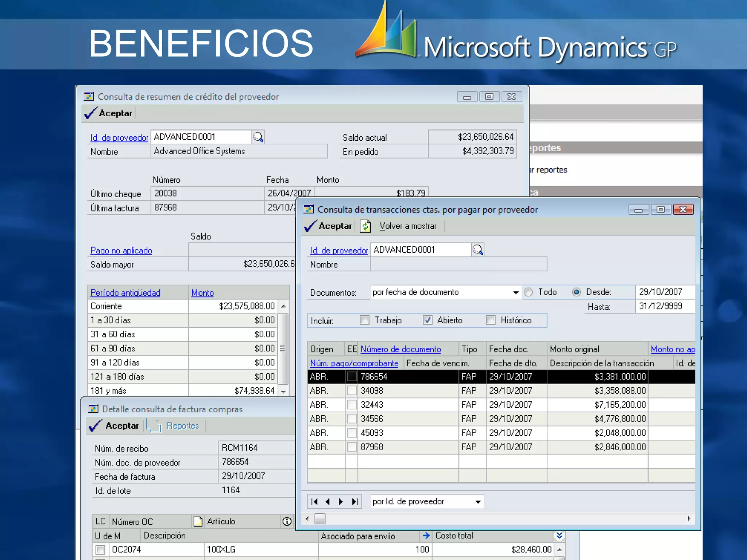Click the Volver a mostrar refresh icon
Image resolution: width=747 pixels, height=560 pixels.
(x=366, y=226)
